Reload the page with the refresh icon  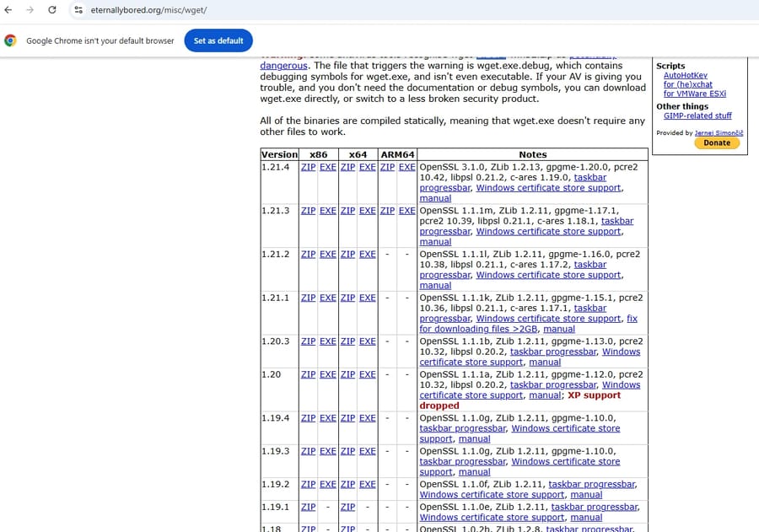point(52,9)
